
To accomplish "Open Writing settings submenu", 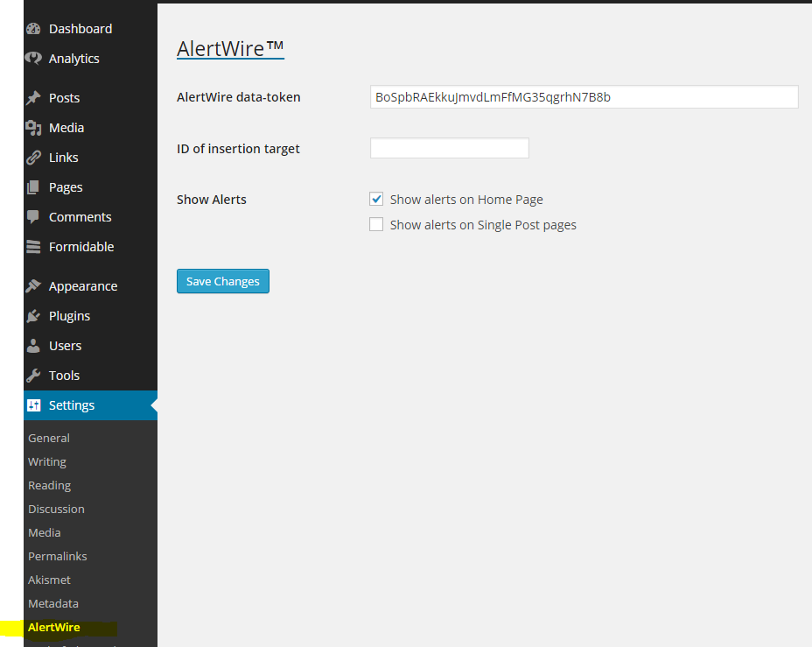I will pos(47,462).
